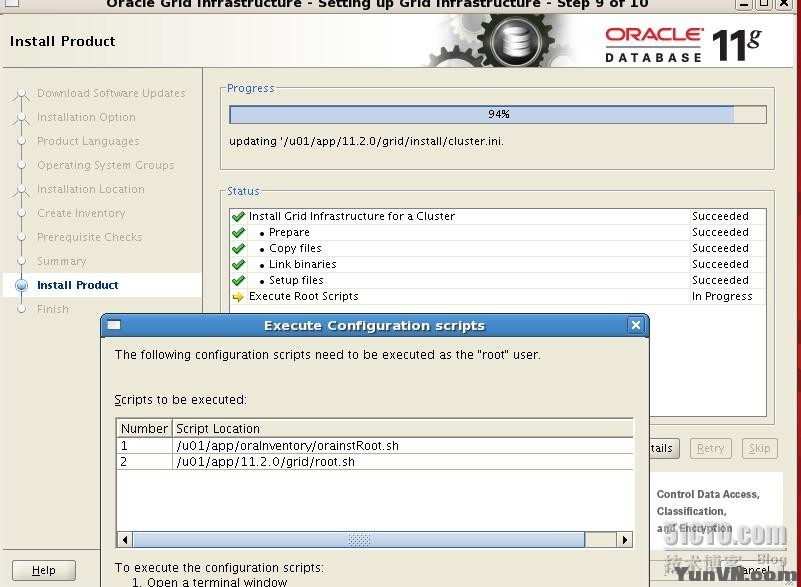This screenshot has width=801, height=587.
Task: Click the blue step bullet beside Install Product
Action: pos(21,285)
